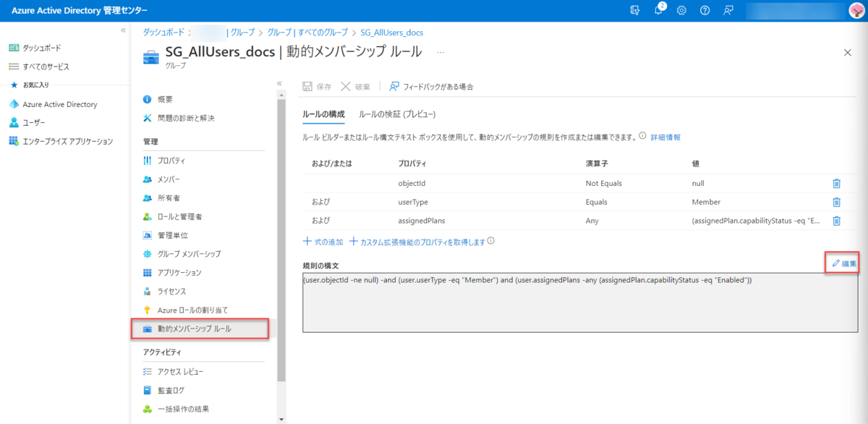Click info icon next to custom extension link

pos(491,241)
